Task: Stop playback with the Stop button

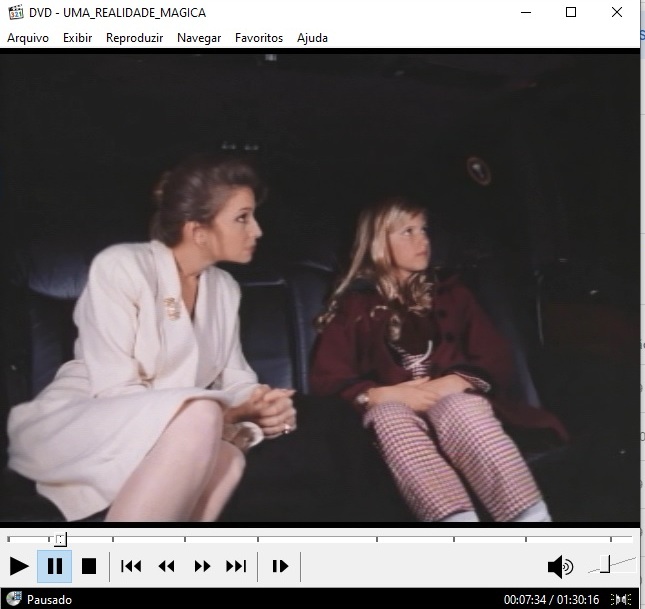Action: pyautogui.click(x=89, y=566)
